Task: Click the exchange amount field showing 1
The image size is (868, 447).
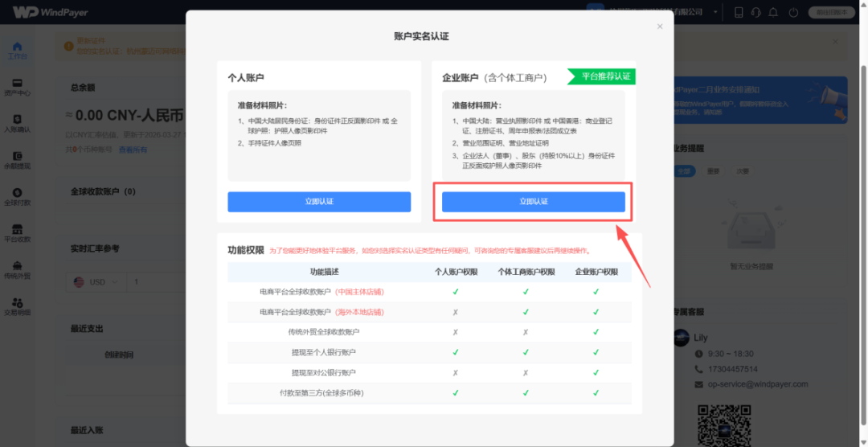Action: pyautogui.click(x=156, y=282)
